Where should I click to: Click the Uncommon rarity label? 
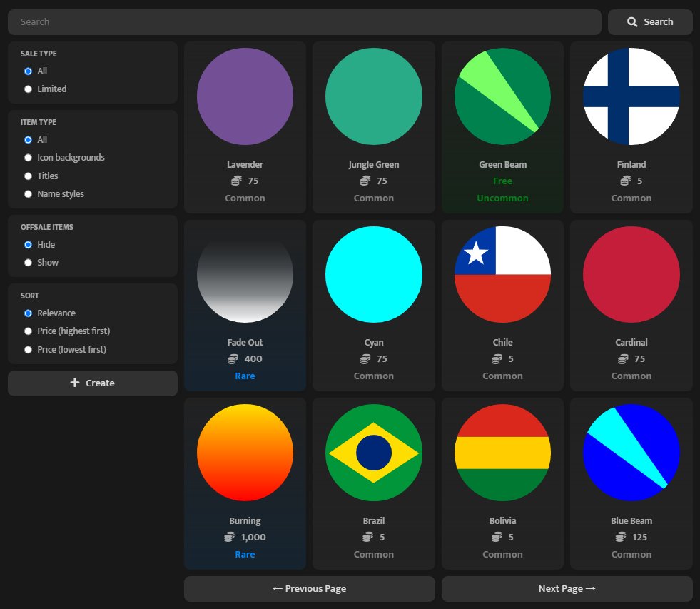502,198
